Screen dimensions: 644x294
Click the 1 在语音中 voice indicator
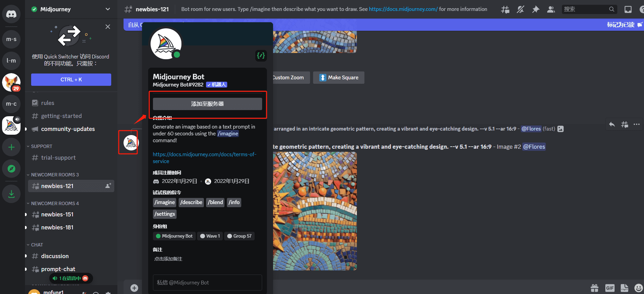[71, 278]
